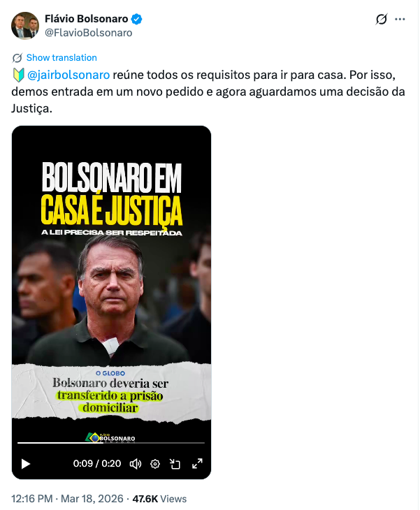The width and height of the screenshot is (420, 510).
Task: Click the Flávio Bolsonaro display name
Action: (86, 19)
